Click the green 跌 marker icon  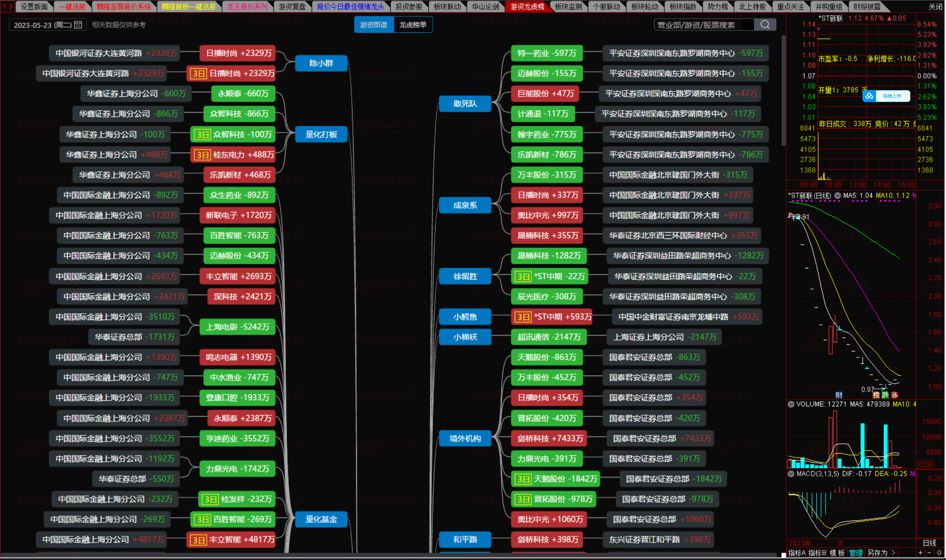(x=885, y=395)
